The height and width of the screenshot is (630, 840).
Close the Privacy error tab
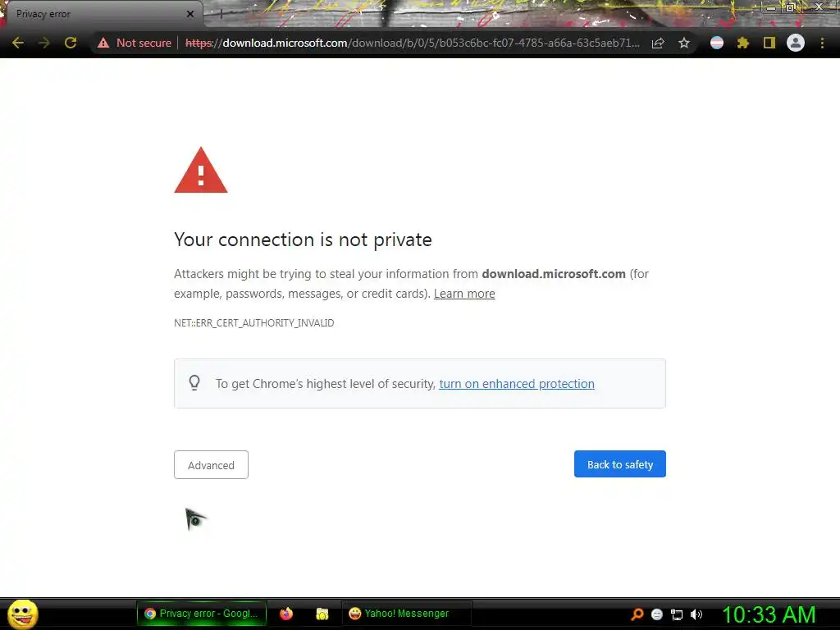(x=190, y=14)
